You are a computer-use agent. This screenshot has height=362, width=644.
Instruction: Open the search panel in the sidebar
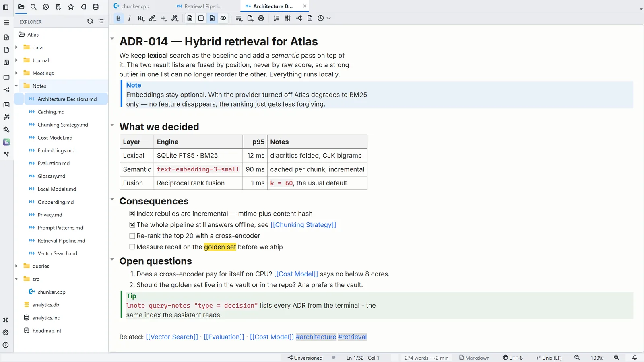pyautogui.click(x=33, y=7)
